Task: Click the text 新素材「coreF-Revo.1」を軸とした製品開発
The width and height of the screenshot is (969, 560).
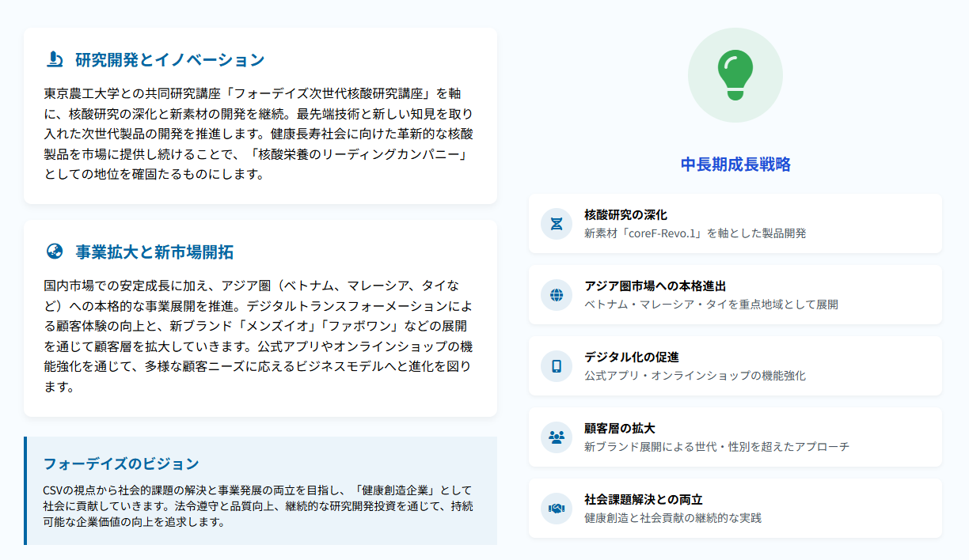Action: (x=695, y=233)
